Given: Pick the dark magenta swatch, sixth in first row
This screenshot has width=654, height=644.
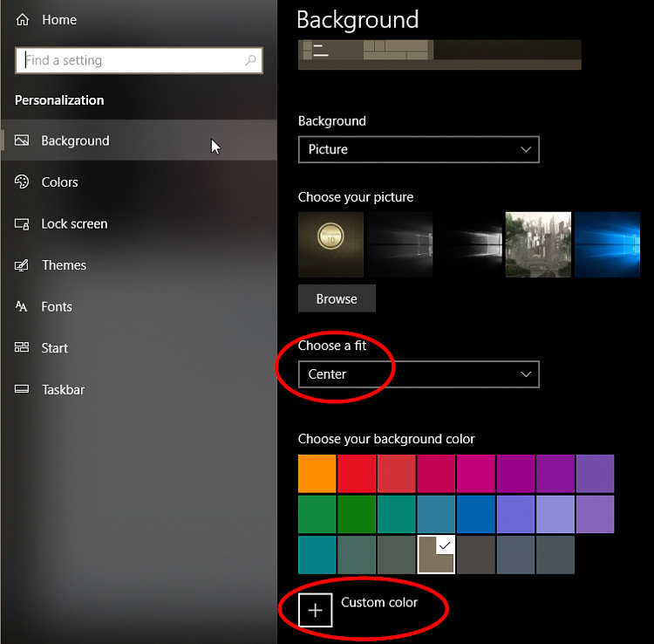Looking at the screenshot, I should click(x=515, y=474).
